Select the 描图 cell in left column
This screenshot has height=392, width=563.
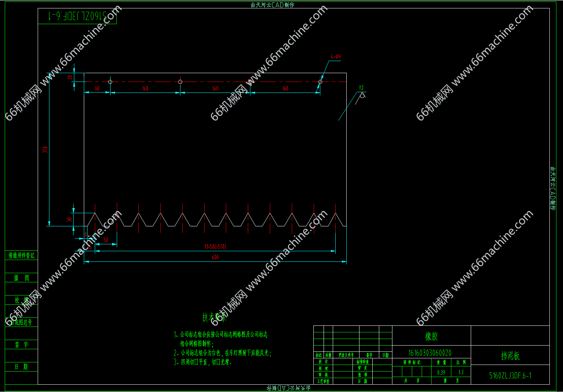tap(21, 278)
